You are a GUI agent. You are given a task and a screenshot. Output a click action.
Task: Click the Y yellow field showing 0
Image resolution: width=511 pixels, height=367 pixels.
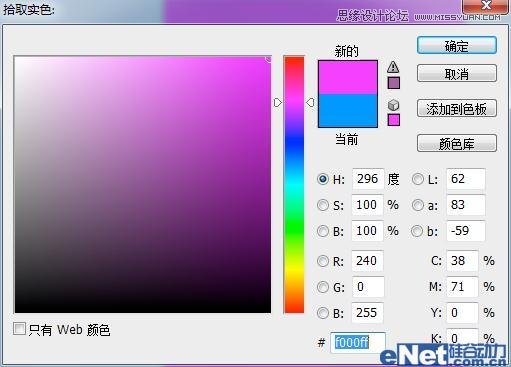[462, 313]
